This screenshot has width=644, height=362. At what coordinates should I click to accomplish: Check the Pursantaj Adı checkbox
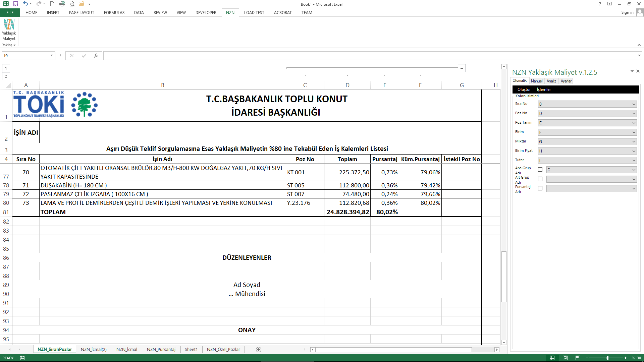click(x=540, y=188)
